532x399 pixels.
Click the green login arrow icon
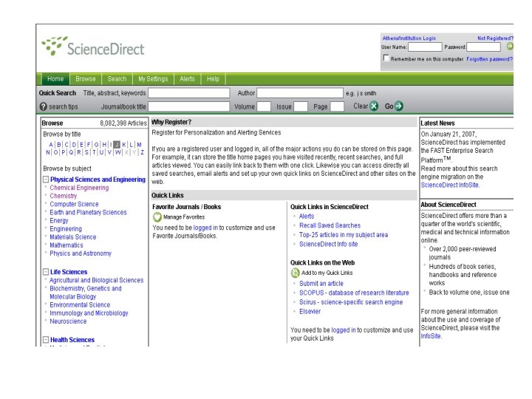click(510, 47)
